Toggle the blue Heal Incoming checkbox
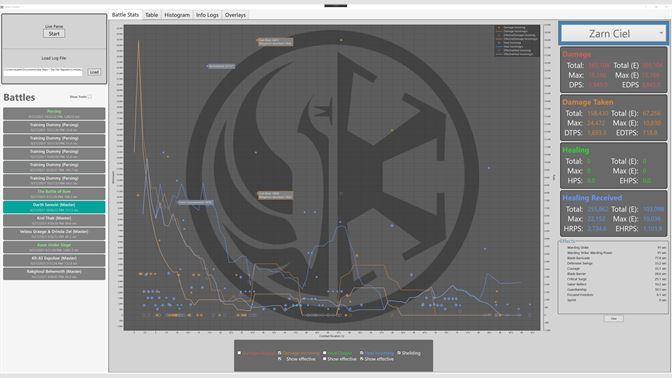The width and height of the screenshot is (672, 378). point(361,353)
